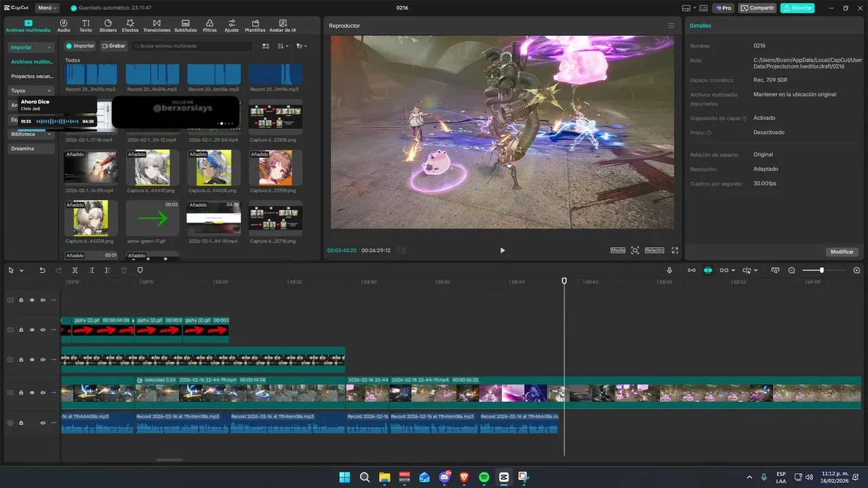This screenshot has height=488, width=868.
Task: Click the Grabar record button
Action: tap(113, 46)
